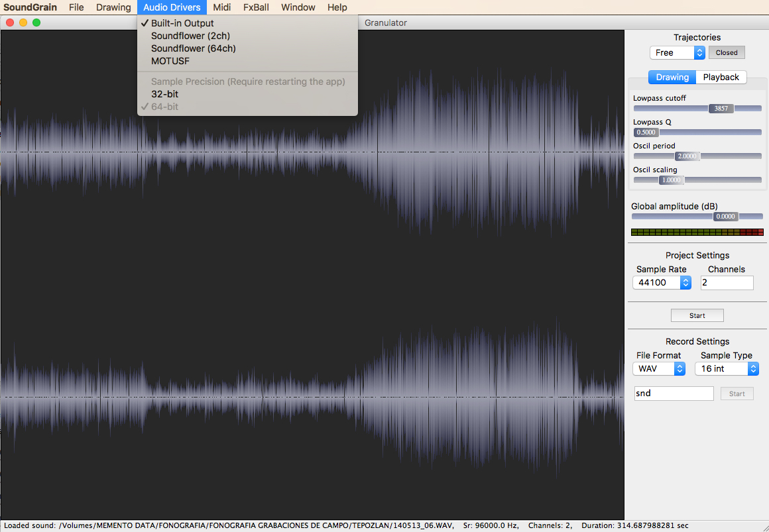Open the Window menu

(298, 7)
